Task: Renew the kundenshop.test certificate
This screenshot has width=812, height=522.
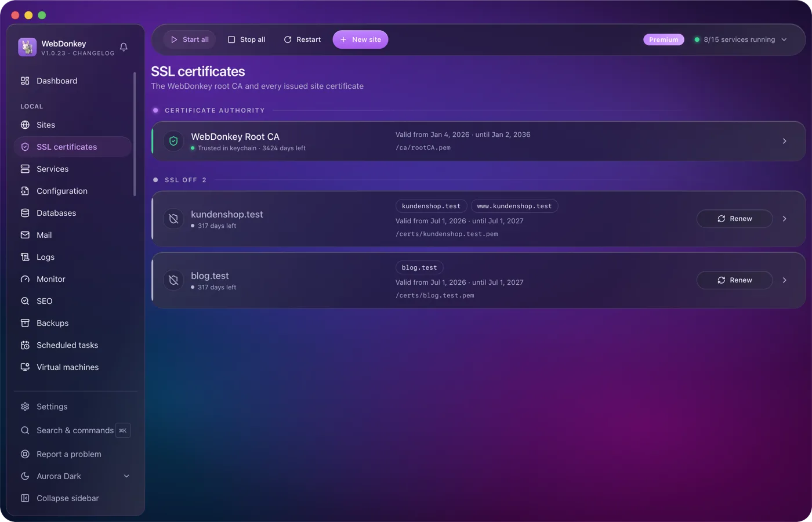Action: click(734, 219)
